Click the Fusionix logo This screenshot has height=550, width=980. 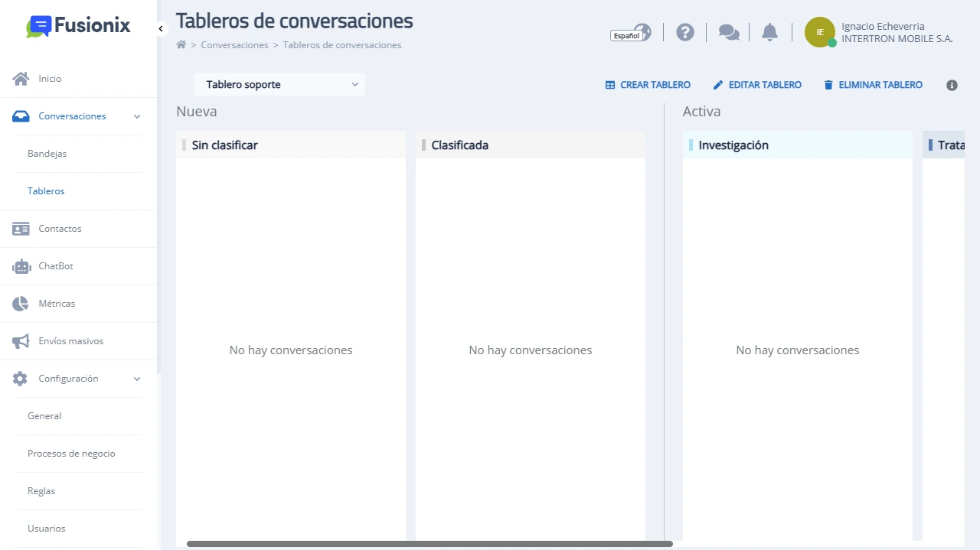[78, 26]
